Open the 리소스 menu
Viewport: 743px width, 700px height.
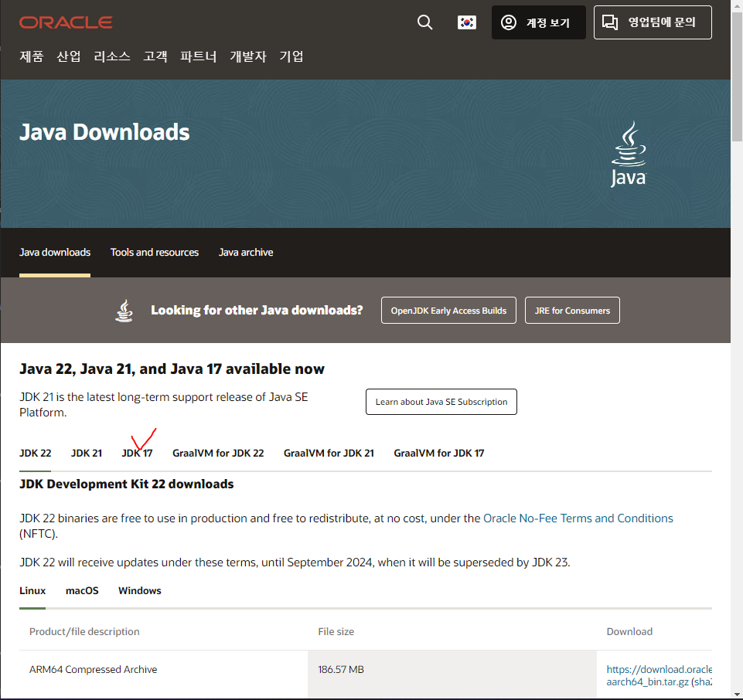tap(112, 56)
